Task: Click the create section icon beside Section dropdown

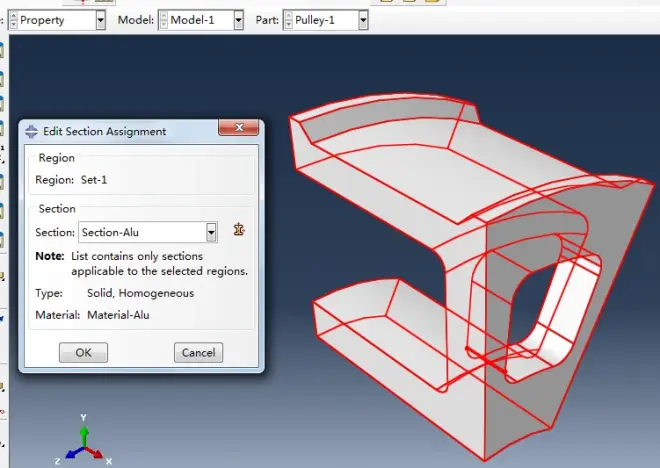Action: tap(239, 229)
